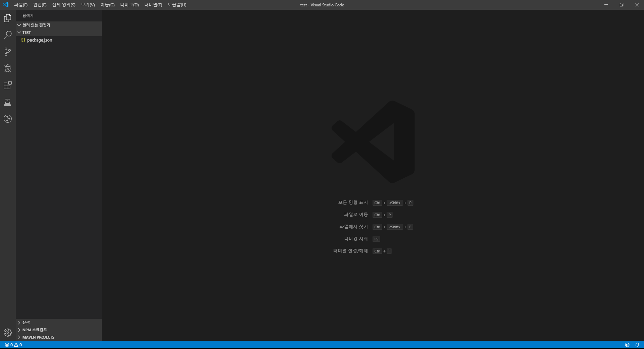Image resolution: width=644 pixels, height=349 pixels.
Task: Expand the 윤곽 outline section
Action: tap(59, 323)
